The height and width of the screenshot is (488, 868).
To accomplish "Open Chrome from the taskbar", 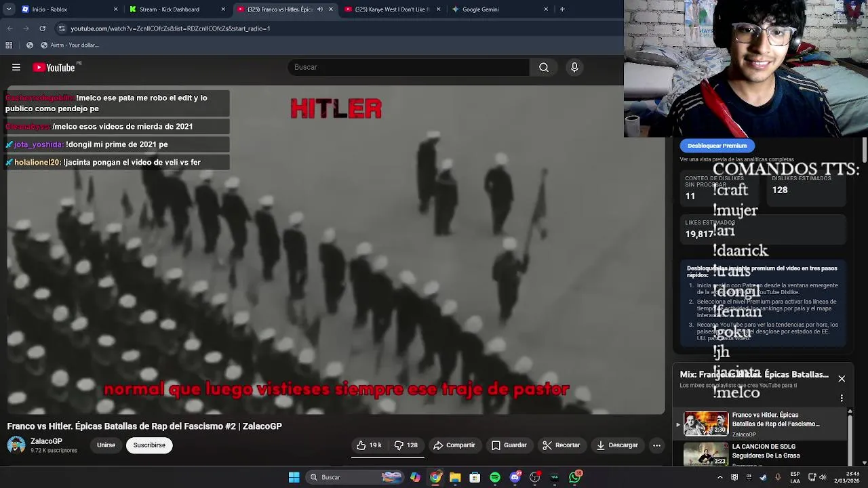I will [x=435, y=477].
